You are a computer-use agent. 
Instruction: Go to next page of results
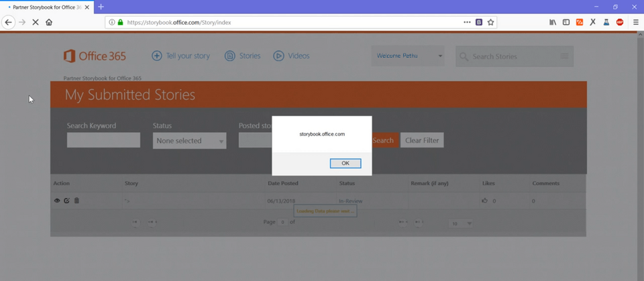pyautogui.click(x=402, y=222)
